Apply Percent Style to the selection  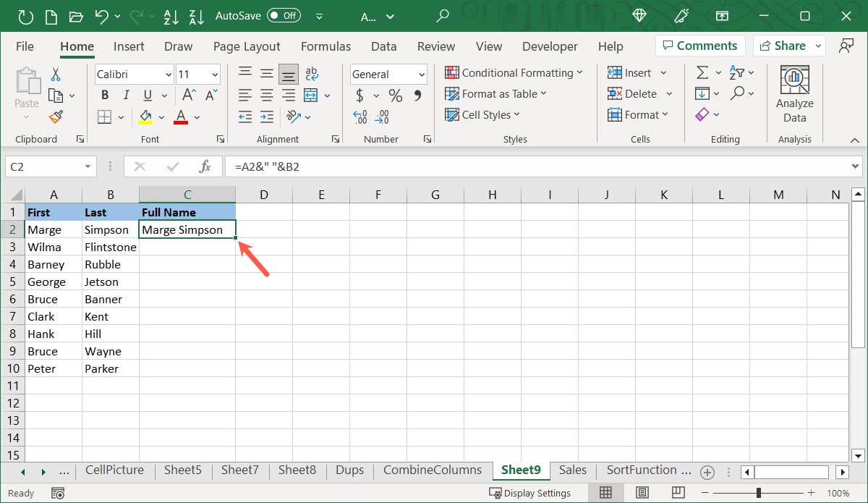(394, 95)
